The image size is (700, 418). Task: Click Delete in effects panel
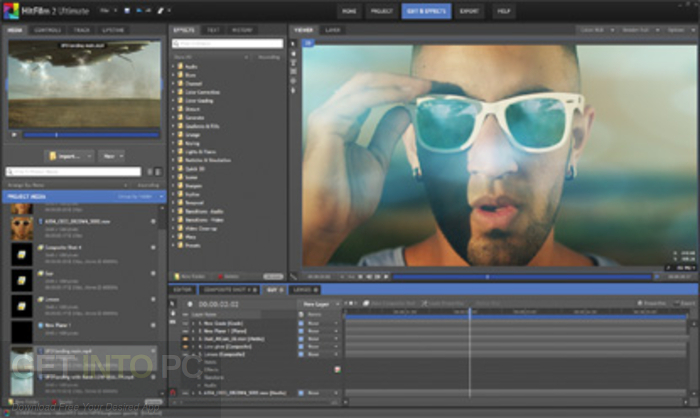(228, 276)
